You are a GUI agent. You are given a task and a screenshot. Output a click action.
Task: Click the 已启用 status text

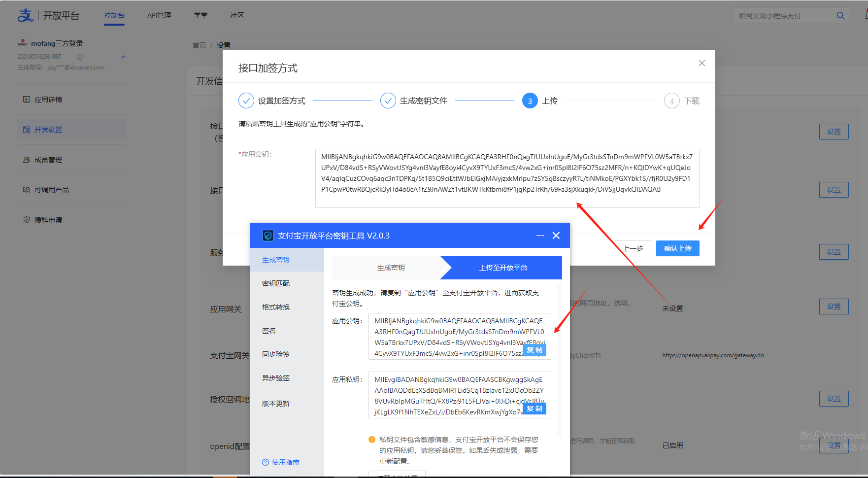pos(672,445)
